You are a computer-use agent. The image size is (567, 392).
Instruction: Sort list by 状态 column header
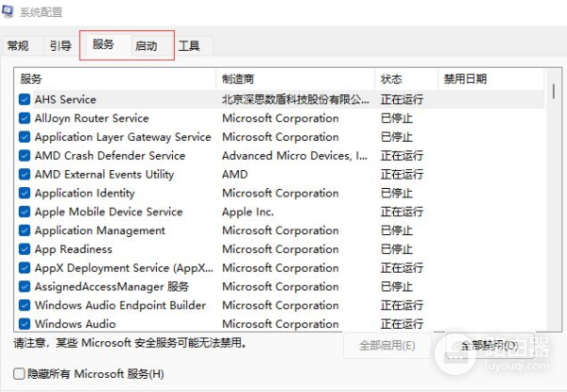[x=406, y=79]
